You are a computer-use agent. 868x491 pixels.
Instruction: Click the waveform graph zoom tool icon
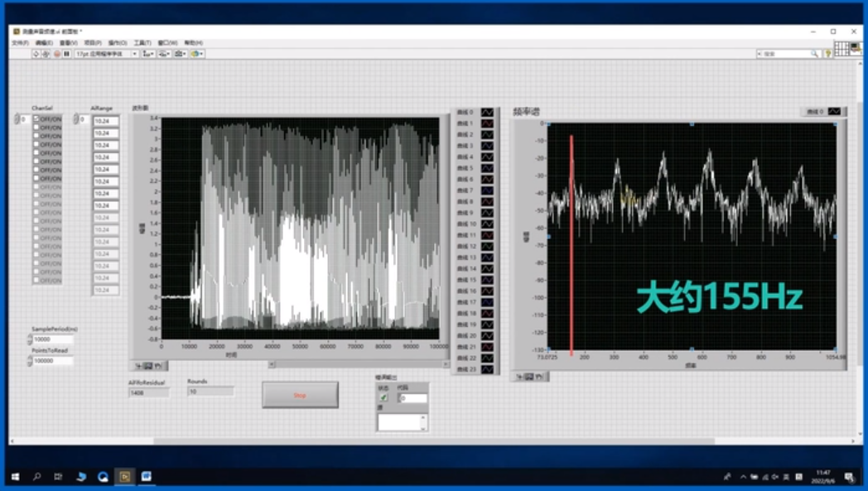(x=147, y=365)
